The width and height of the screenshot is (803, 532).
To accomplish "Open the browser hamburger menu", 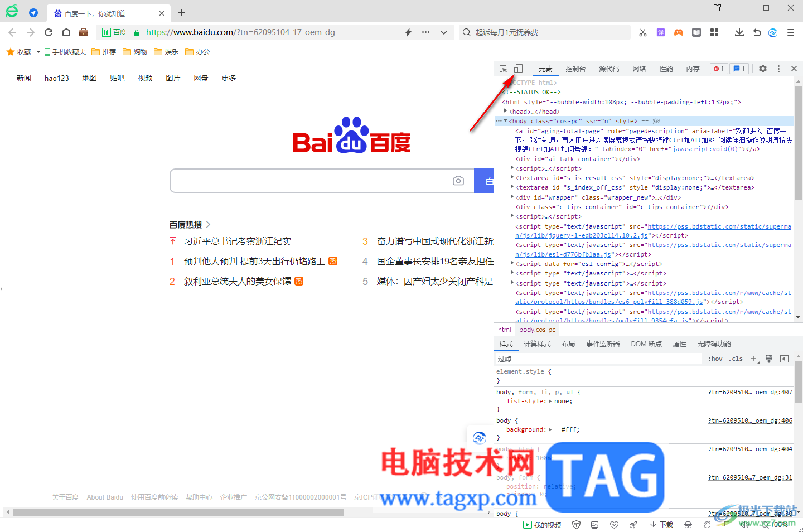I will click(791, 32).
